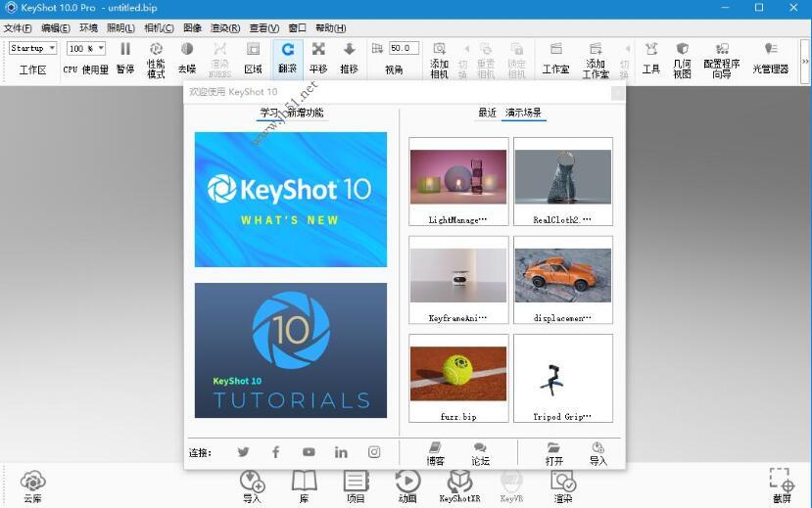Open the 照明(L) menu
This screenshot has height=508, width=812.
click(x=120, y=28)
